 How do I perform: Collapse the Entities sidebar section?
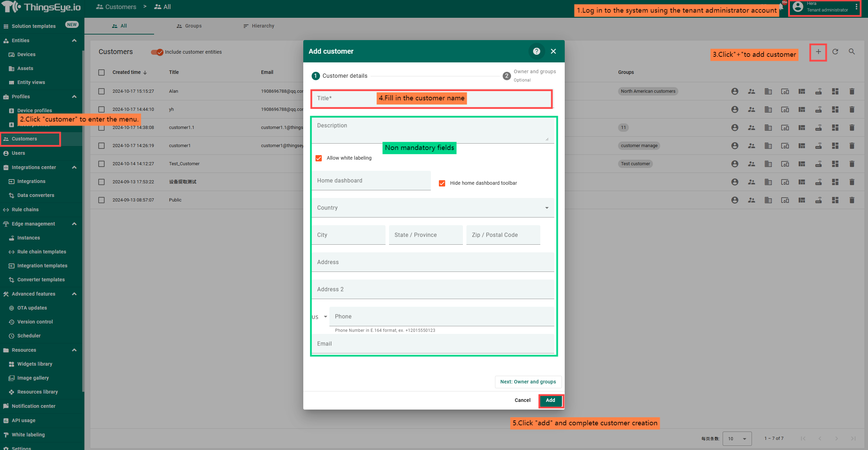tap(74, 40)
